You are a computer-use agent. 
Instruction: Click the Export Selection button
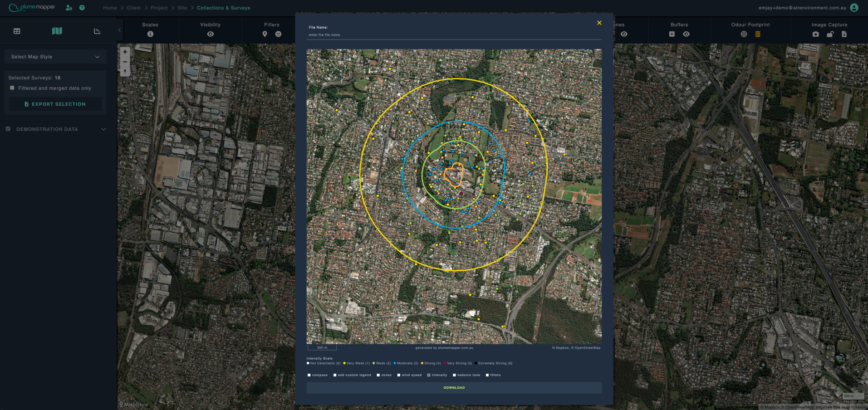pyautogui.click(x=55, y=104)
